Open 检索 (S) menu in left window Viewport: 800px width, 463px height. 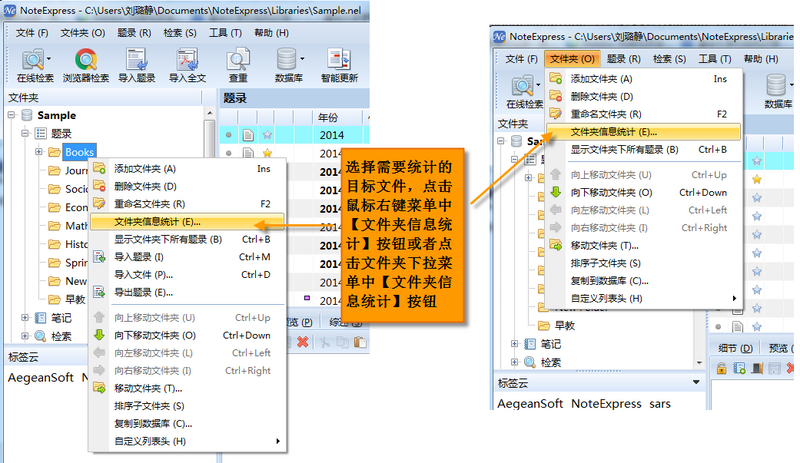point(180,33)
